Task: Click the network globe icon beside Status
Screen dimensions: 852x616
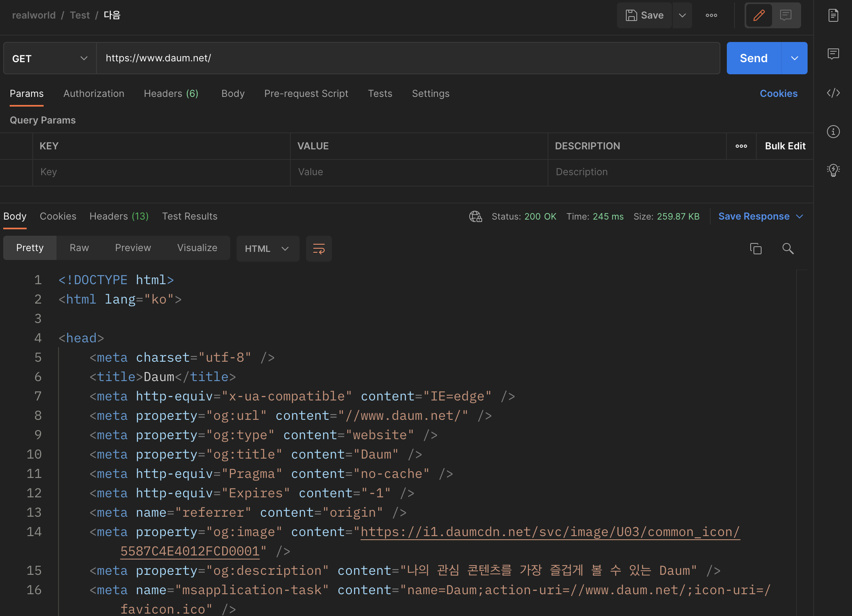Action: [x=475, y=217]
